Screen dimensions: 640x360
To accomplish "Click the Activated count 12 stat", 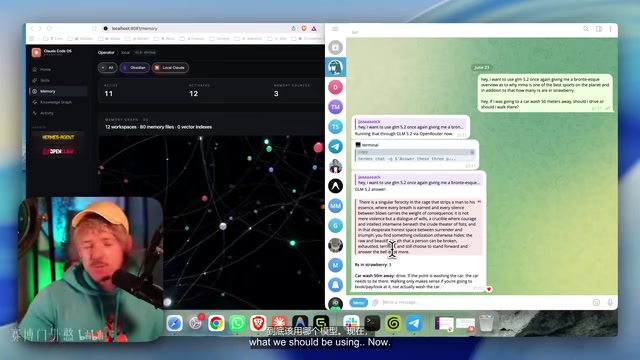I will click(x=193, y=93).
